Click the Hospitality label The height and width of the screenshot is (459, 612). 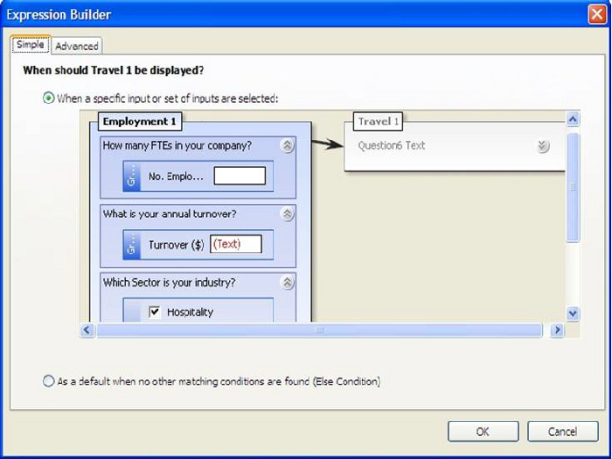tap(190, 312)
